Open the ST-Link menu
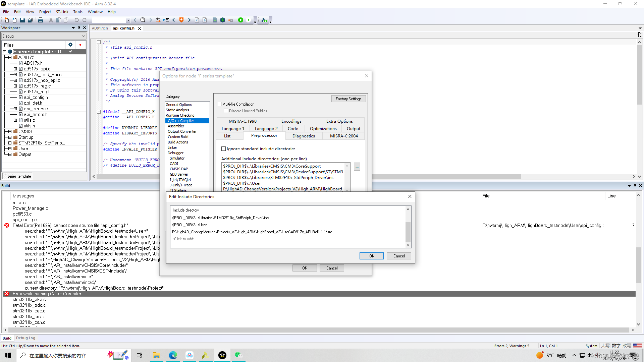The image size is (644, 362). (62, 12)
